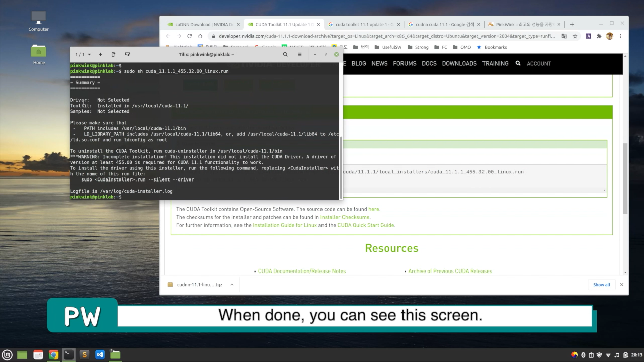The height and width of the screenshot is (362, 644).
Task: Open the calendar app in the taskbar
Action: (38, 354)
